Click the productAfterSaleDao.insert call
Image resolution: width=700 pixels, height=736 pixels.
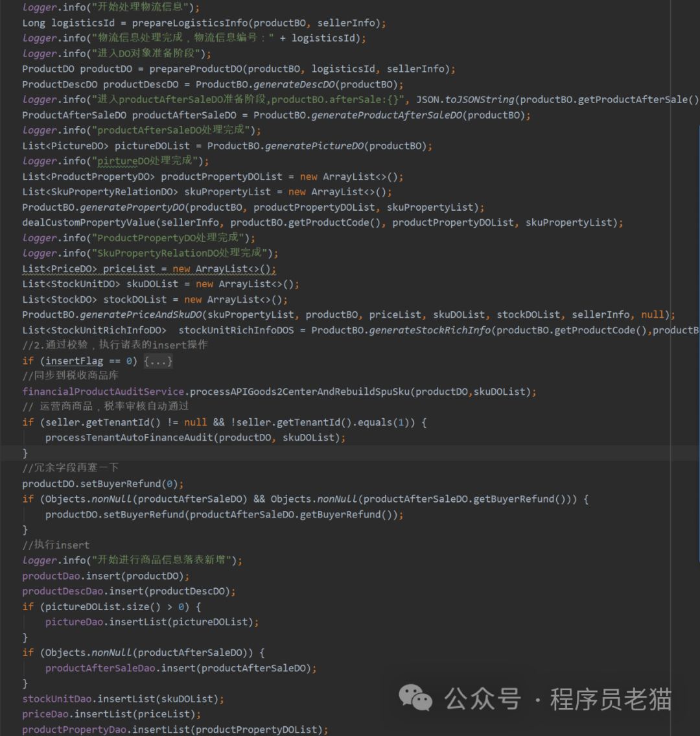point(180,668)
